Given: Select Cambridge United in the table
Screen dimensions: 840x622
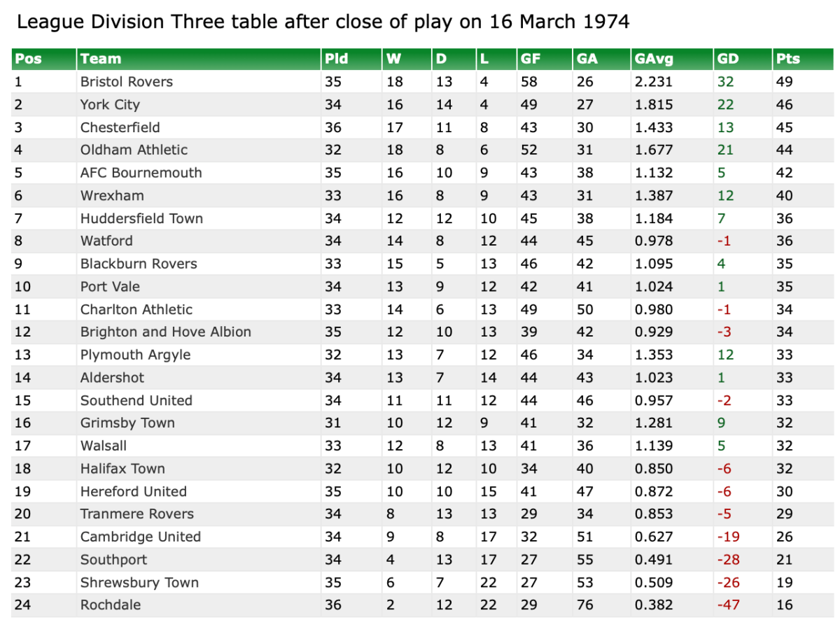Looking at the screenshot, I should pos(141,537).
